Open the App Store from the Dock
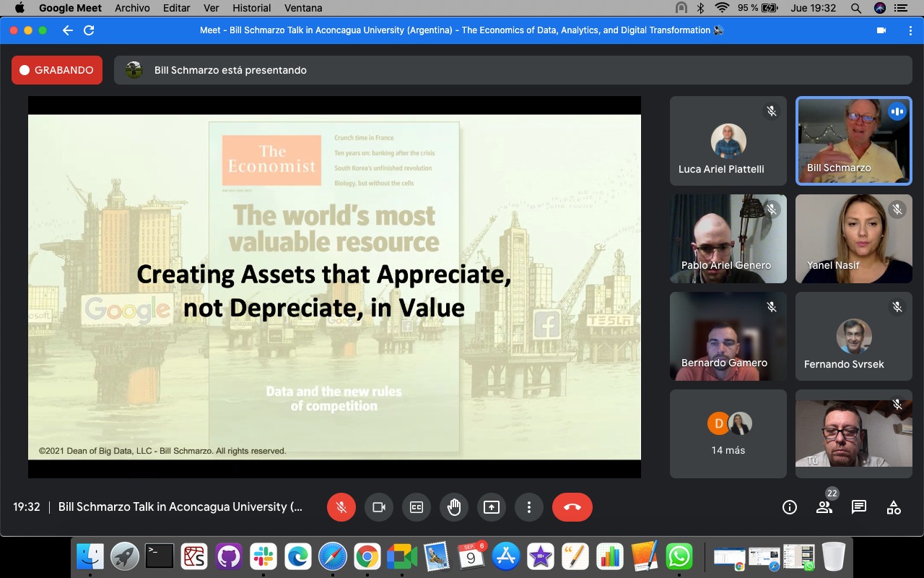 coord(506,556)
